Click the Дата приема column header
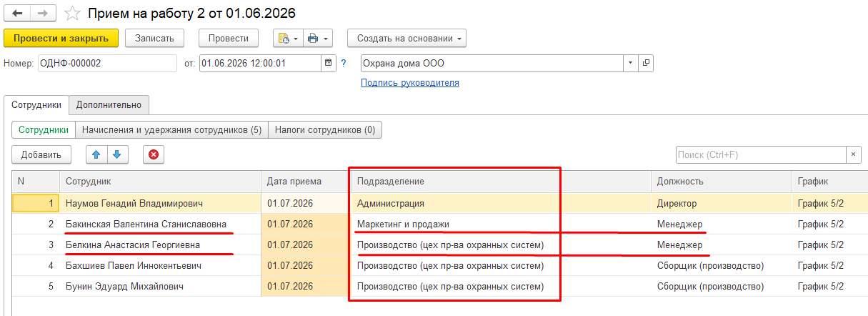Image resolution: width=868 pixels, height=316 pixels. pos(305,182)
